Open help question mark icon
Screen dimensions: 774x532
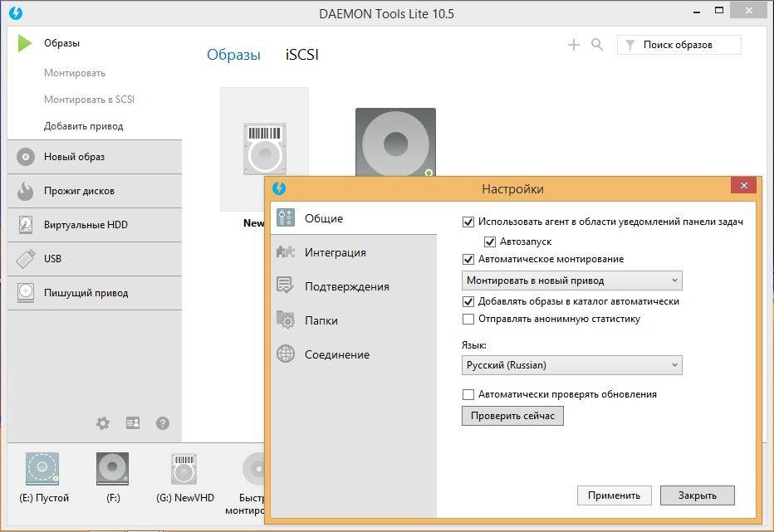click(x=163, y=423)
